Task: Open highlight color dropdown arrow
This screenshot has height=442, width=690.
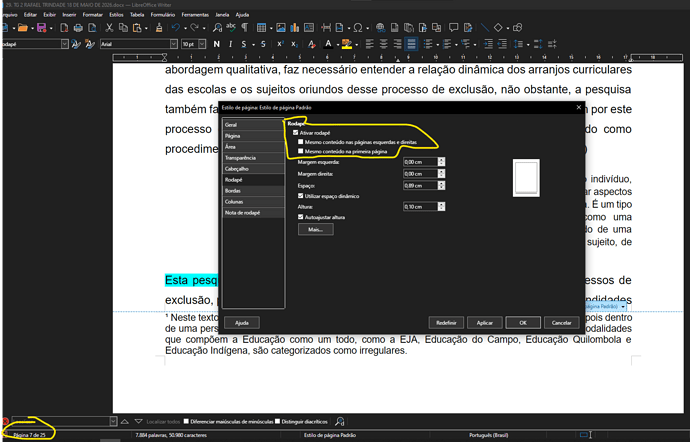Action: (356, 44)
